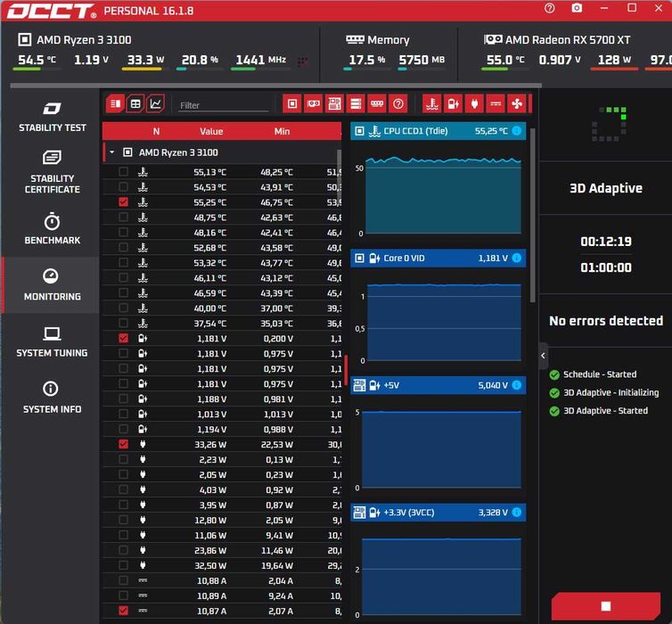Sort by the Value column header
Viewport: 672px width, 624px height.
(211, 131)
